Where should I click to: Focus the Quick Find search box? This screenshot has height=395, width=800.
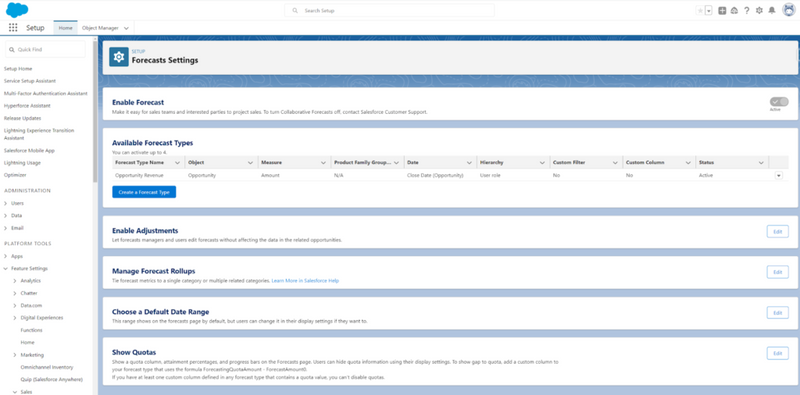[x=45, y=50]
